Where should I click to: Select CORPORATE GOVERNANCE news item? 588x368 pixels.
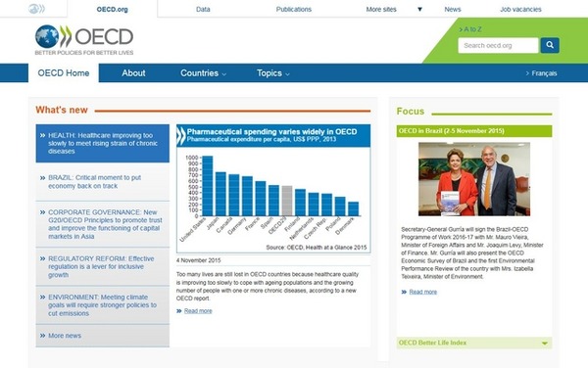[102, 224]
